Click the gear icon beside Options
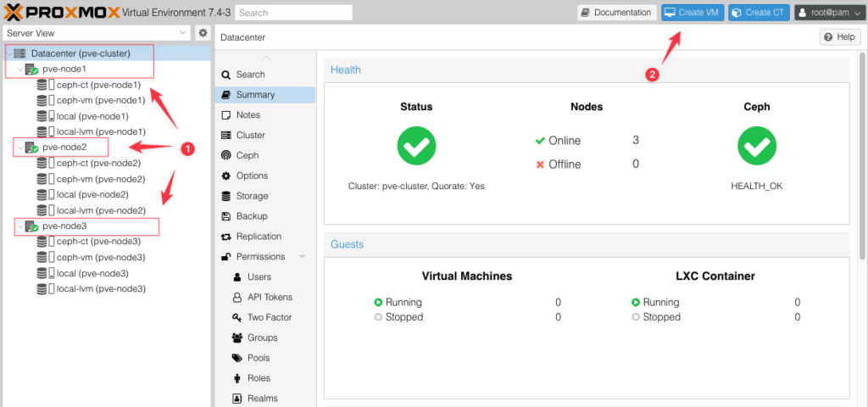The width and height of the screenshot is (868, 407). (x=225, y=176)
